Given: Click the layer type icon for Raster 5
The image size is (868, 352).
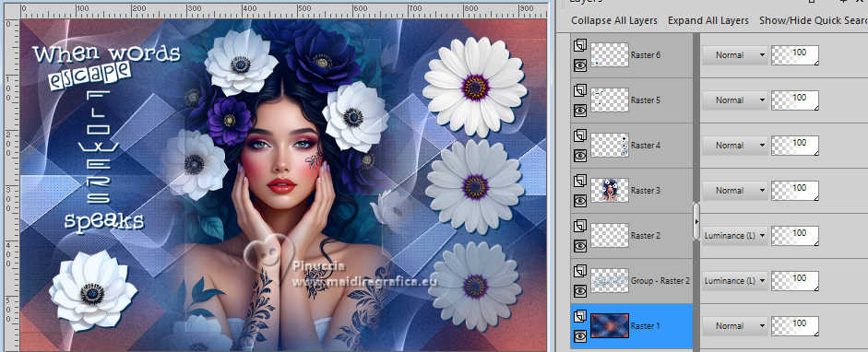Looking at the screenshot, I should 579,90.
